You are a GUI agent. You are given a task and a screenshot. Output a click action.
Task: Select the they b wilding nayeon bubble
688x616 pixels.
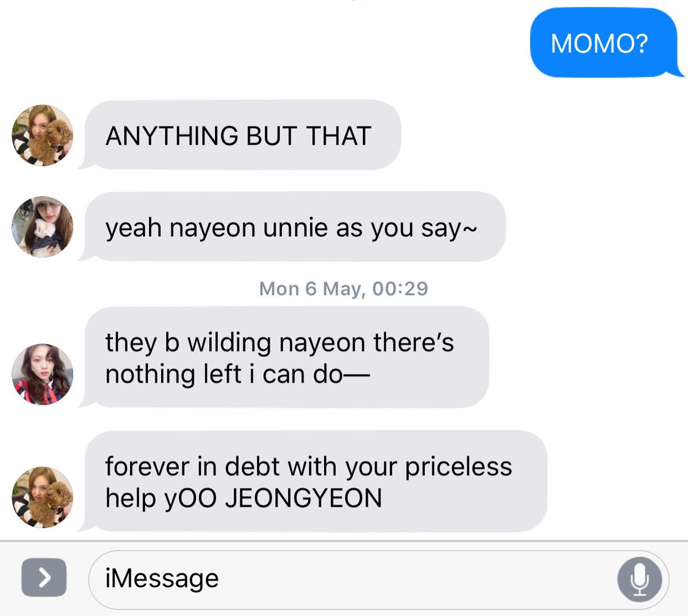[283, 357]
